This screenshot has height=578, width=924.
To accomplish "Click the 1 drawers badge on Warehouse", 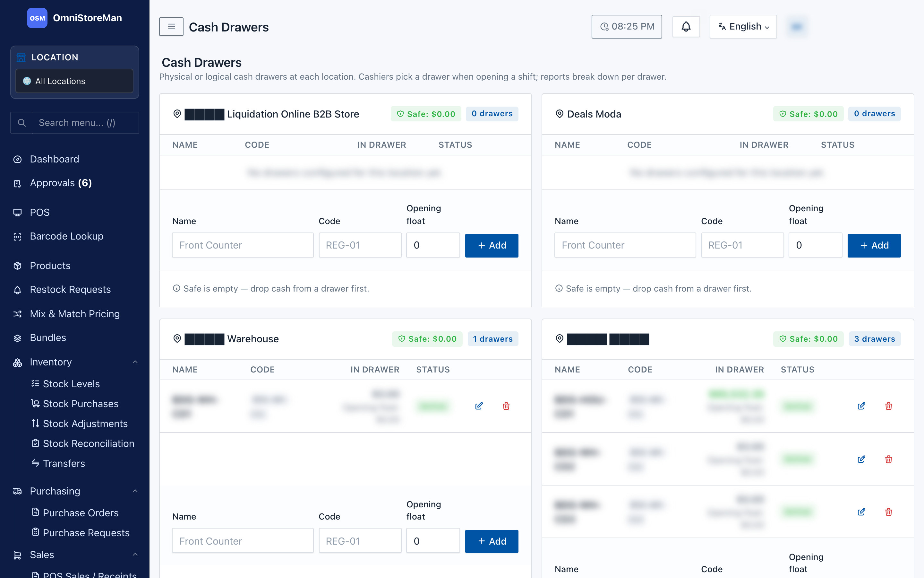I will 492,339.
